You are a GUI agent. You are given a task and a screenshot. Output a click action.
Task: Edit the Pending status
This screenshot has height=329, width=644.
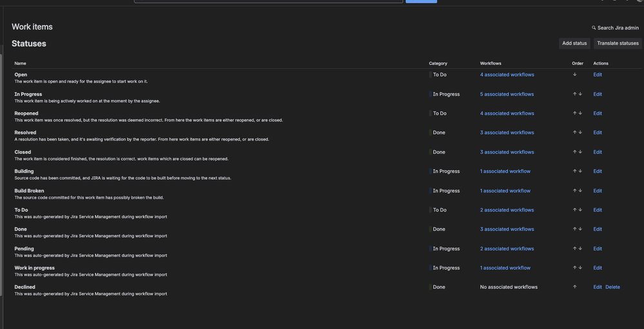(598, 249)
